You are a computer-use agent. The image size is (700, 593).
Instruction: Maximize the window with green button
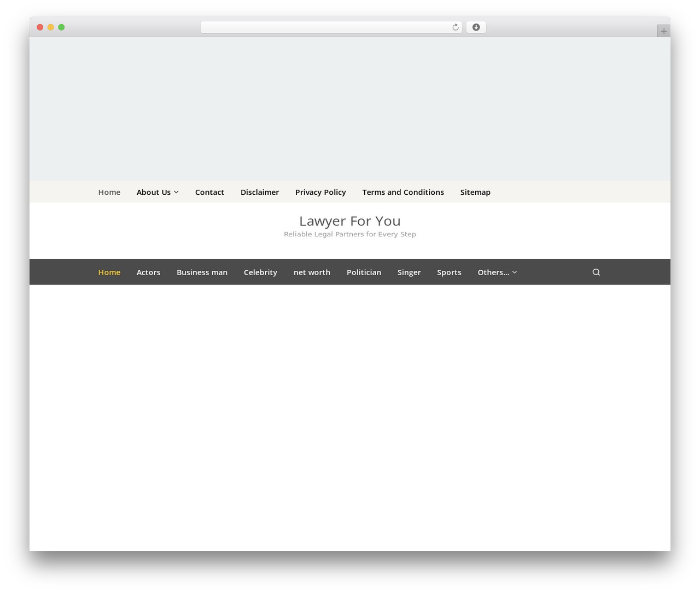point(61,27)
